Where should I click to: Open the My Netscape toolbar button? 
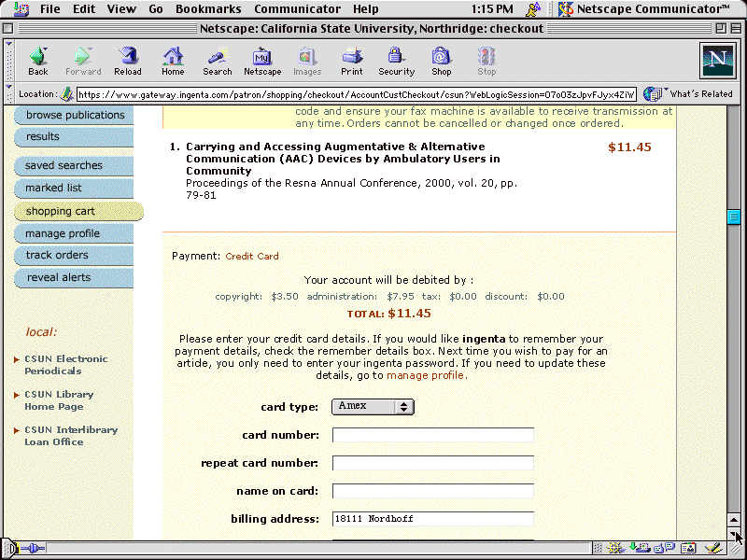point(262,62)
